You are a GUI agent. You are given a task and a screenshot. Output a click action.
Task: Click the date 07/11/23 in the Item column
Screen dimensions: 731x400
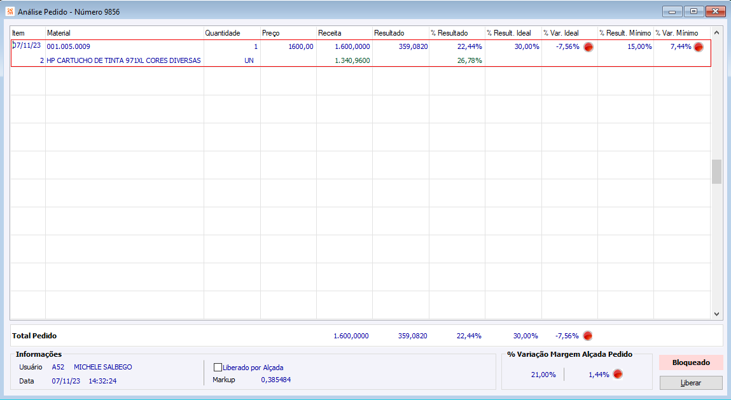pos(27,46)
